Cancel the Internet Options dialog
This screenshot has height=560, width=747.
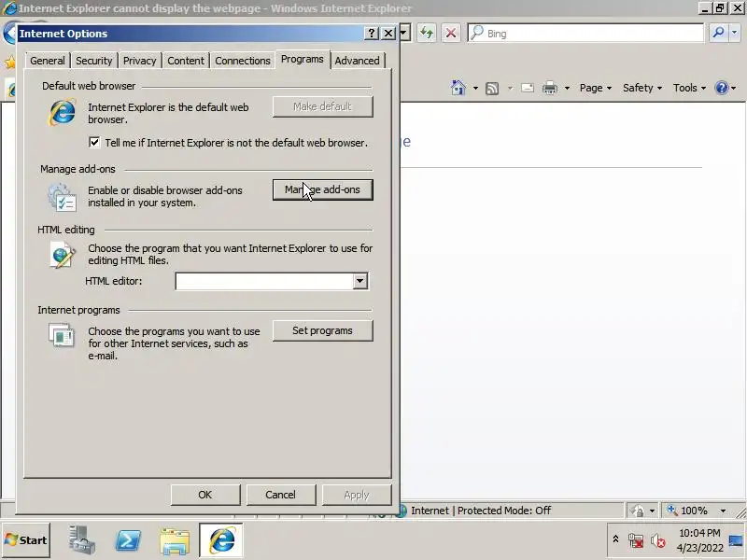[x=281, y=495]
